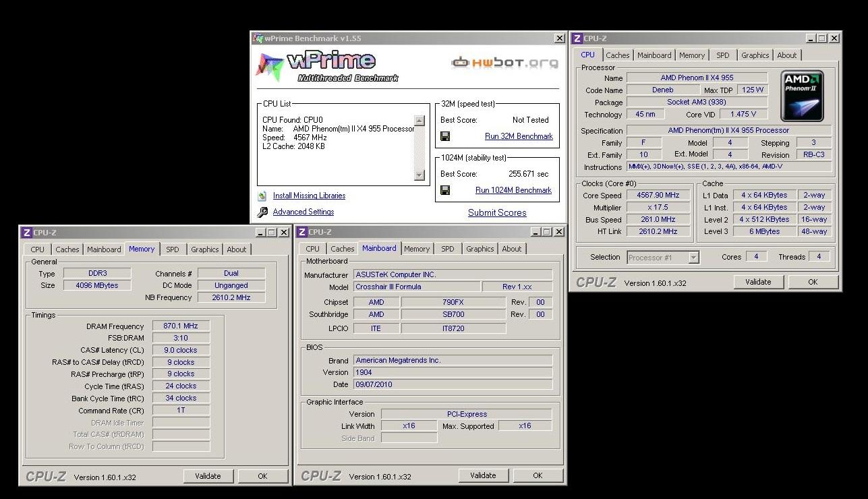This screenshot has height=499, width=868.
Task: Select Graphics tab in Memory window
Action: (204, 249)
